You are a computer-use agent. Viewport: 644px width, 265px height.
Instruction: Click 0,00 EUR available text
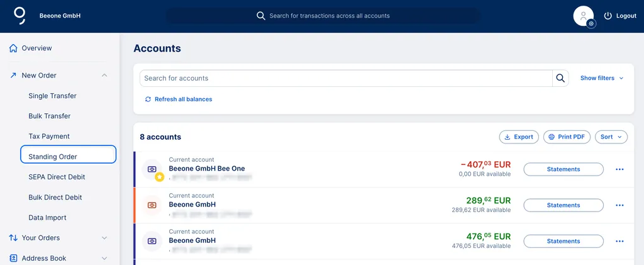485,174
